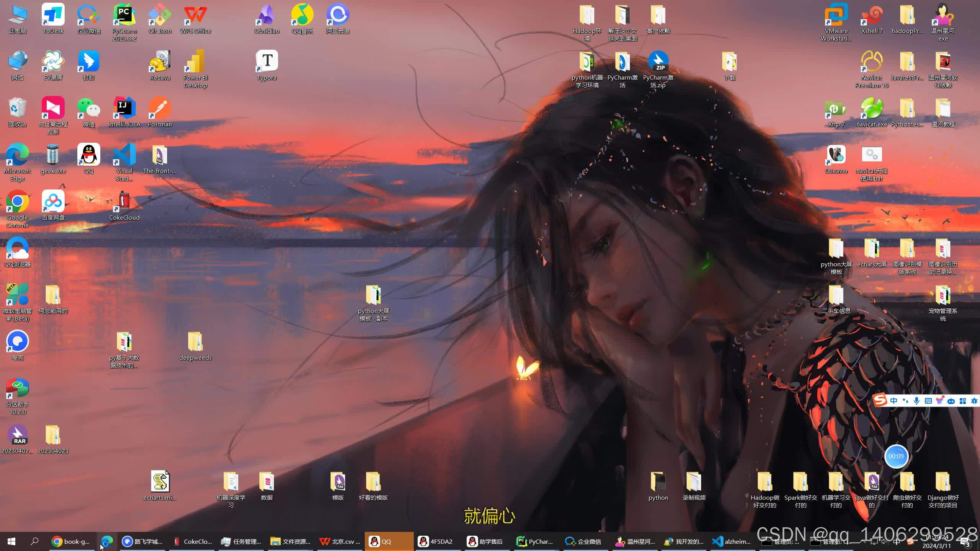Select the 分区助手 10.2.0 desktop icon
The height and width of the screenshot is (551, 980).
[x=18, y=396]
